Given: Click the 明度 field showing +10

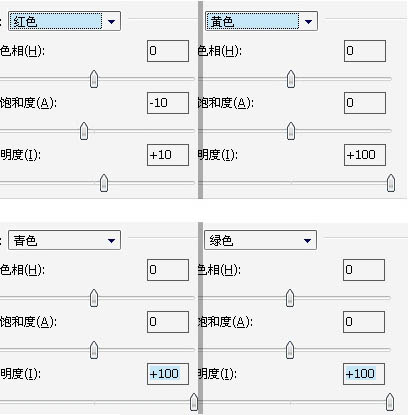Looking at the screenshot, I should pyautogui.click(x=168, y=155).
